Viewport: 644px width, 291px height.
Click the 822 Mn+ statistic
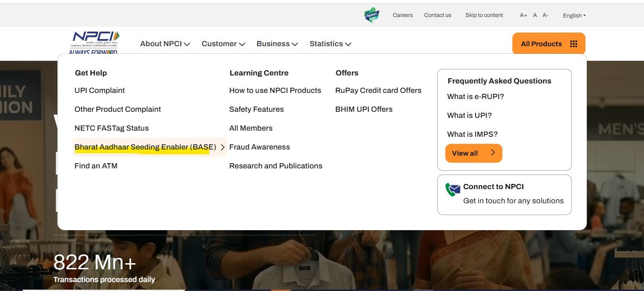point(95,263)
